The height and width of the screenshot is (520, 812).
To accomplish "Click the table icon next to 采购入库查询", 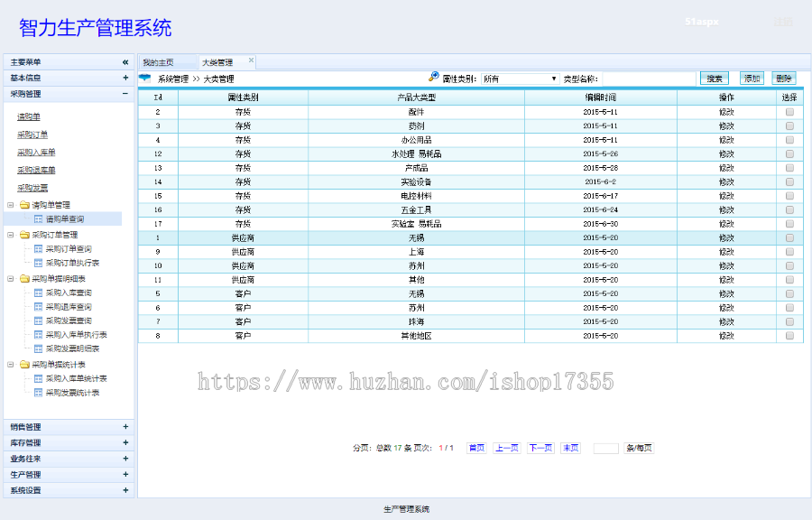I will [38, 292].
